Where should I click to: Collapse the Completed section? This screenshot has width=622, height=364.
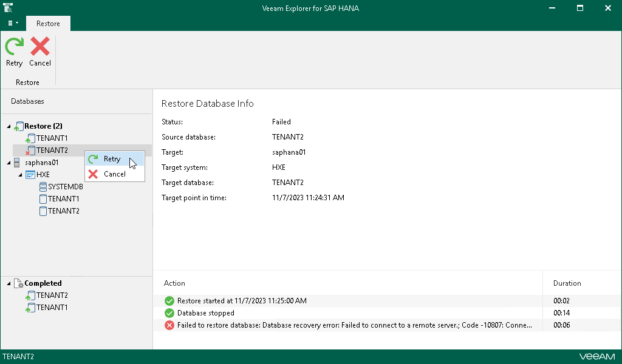click(x=9, y=283)
